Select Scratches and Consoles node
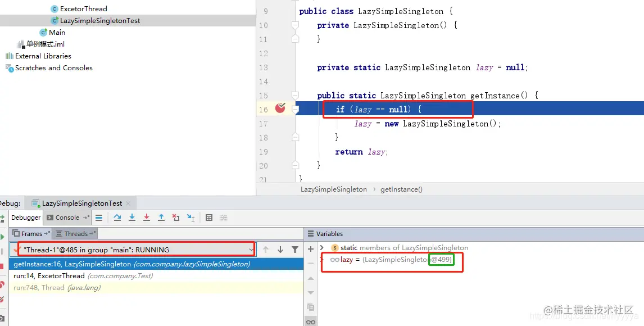Image resolution: width=644 pixels, height=326 pixels. tap(49, 68)
